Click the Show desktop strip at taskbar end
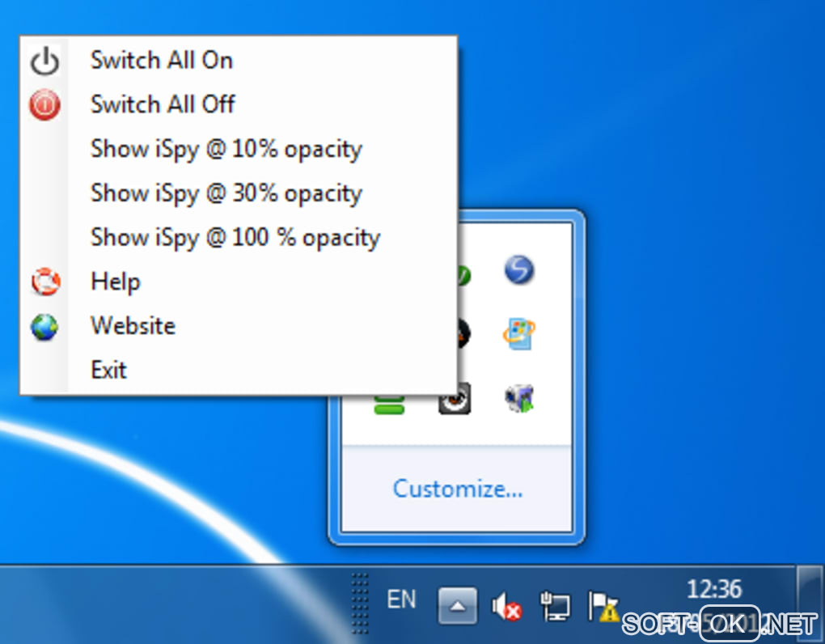Screen dimensions: 825x644 pyautogui.click(x=810, y=604)
